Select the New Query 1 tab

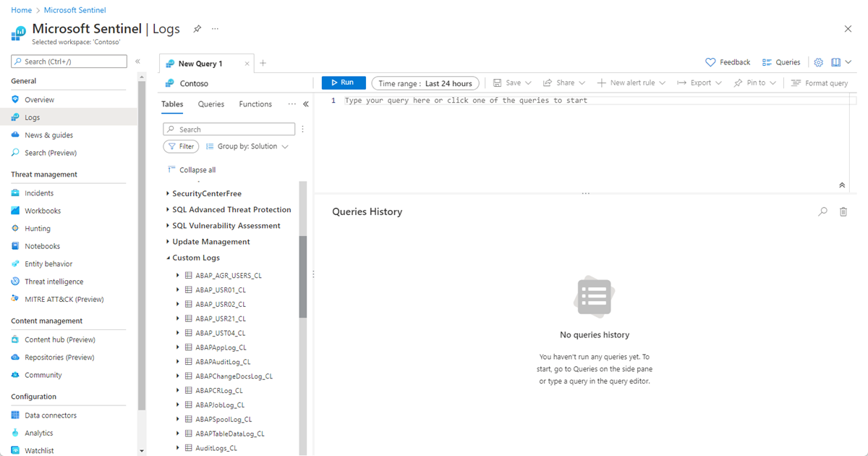coord(200,64)
